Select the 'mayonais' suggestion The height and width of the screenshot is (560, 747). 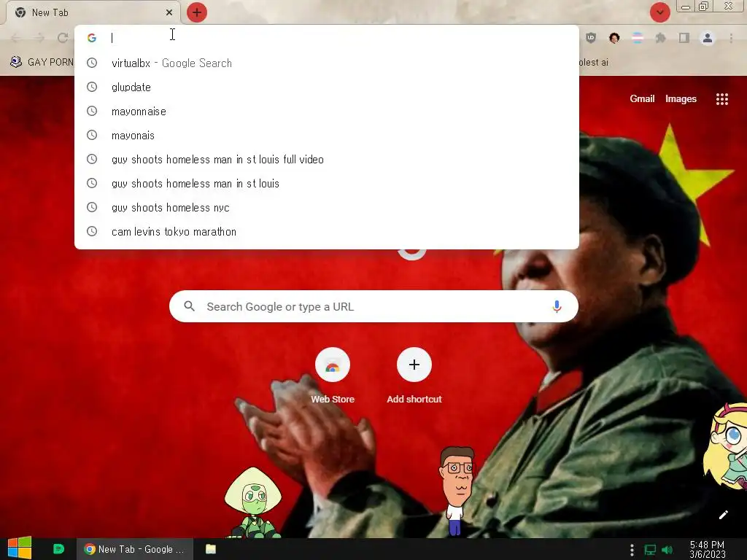327,135
